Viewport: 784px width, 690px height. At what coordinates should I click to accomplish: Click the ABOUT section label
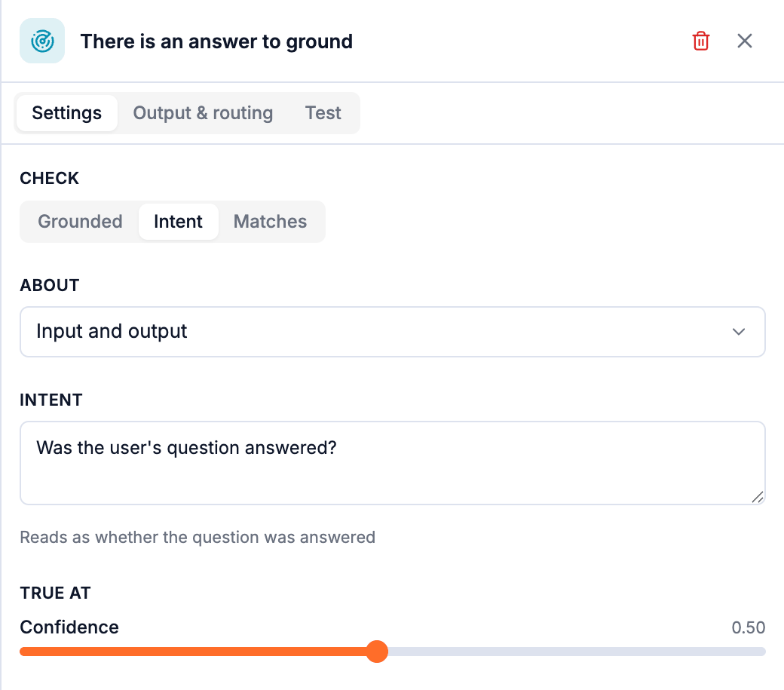[50, 285]
